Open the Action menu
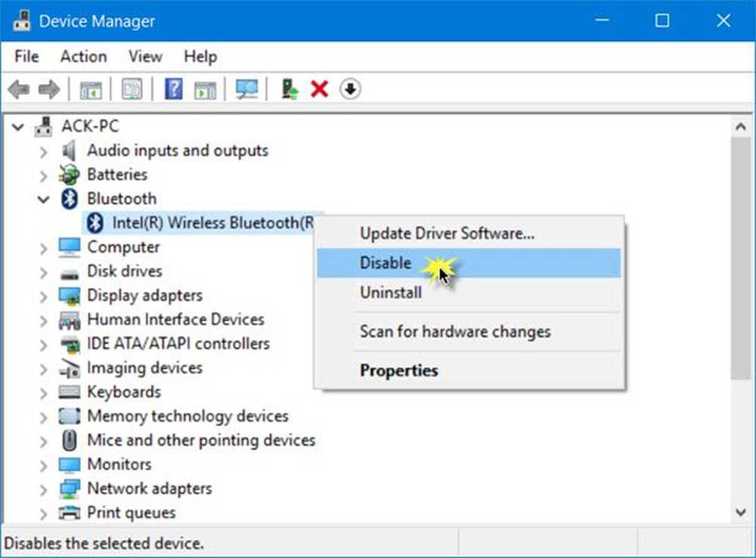Viewport: 756px width, 558px height. pyautogui.click(x=83, y=57)
